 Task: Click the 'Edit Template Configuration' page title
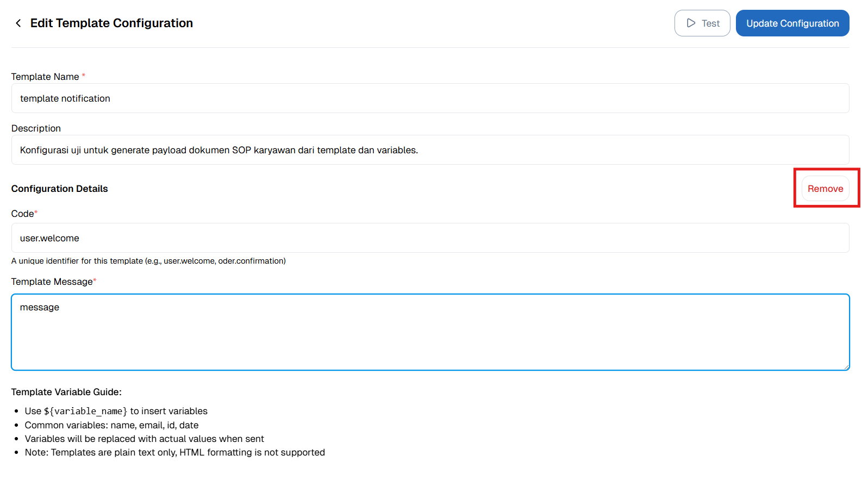[111, 23]
